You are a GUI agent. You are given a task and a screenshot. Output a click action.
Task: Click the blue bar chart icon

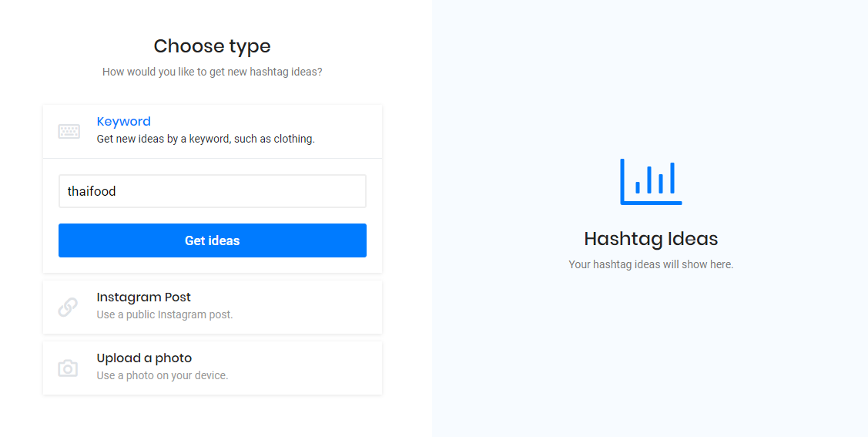(x=651, y=182)
